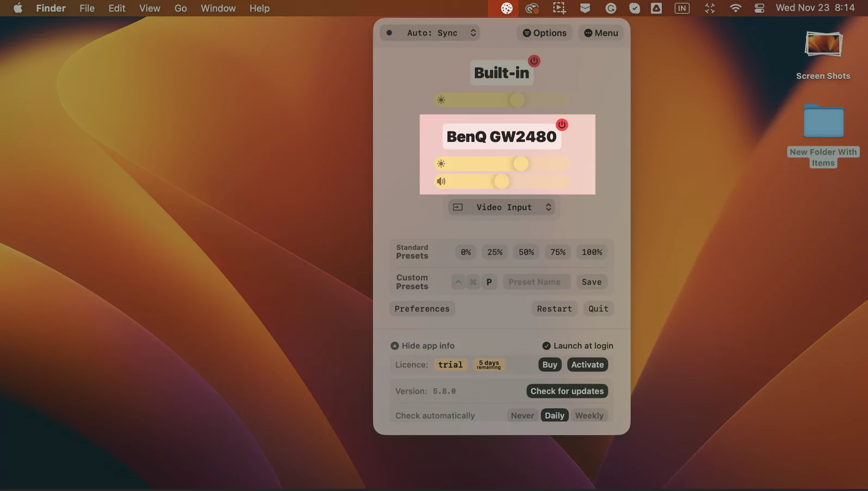Quit the Lunar app
868x491 pixels.
coord(598,309)
